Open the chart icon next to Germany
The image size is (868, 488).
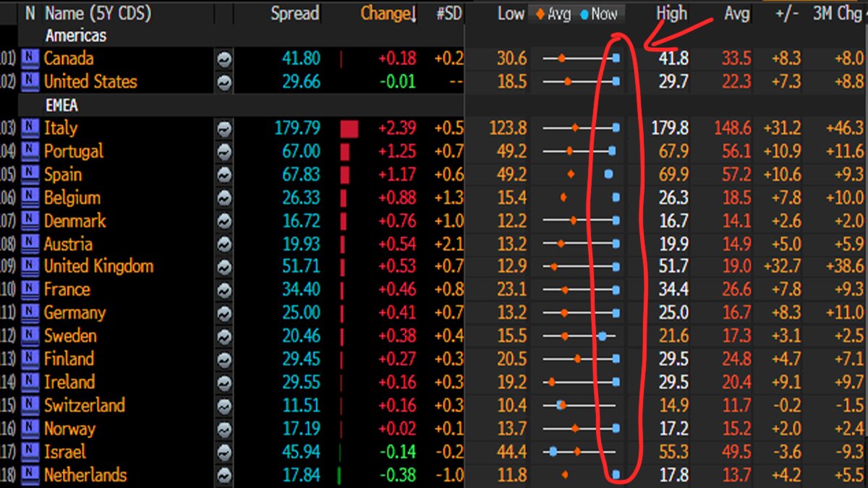tap(224, 314)
